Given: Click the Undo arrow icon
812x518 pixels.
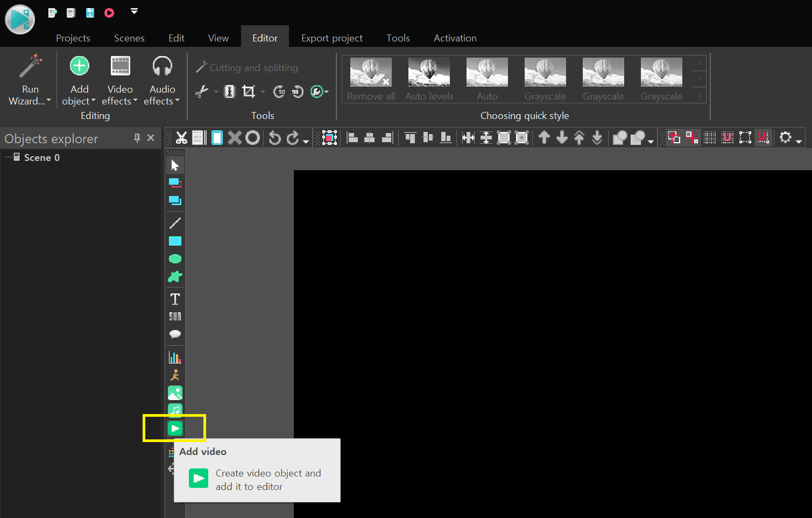Looking at the screenshot, I should 274,138.
